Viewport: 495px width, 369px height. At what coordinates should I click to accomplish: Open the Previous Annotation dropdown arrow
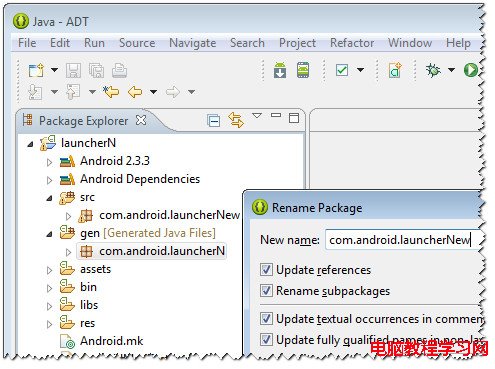click(92, 92)
